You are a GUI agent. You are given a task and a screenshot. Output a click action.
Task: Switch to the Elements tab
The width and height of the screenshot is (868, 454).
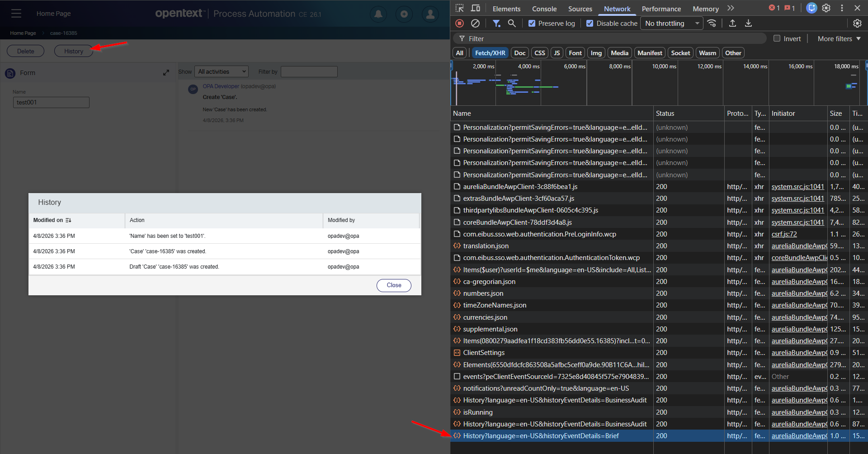click(506, 9)
